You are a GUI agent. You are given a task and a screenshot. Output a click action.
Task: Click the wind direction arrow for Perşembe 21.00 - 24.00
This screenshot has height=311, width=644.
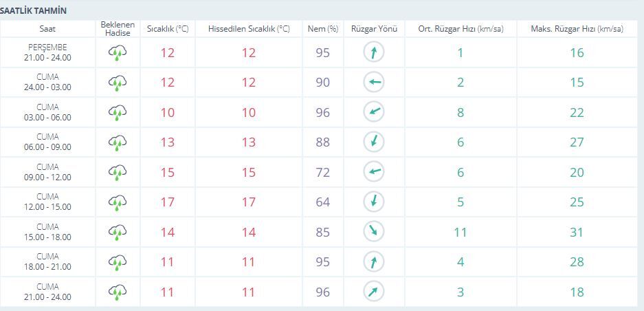(x=374, y=53)
